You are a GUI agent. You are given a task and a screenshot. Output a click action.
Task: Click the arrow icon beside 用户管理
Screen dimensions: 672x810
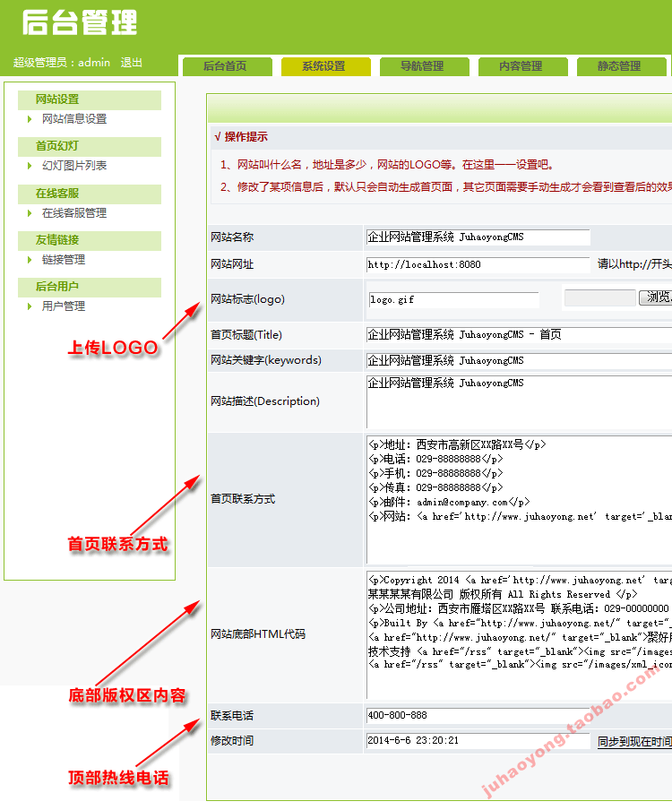point(30,306)
